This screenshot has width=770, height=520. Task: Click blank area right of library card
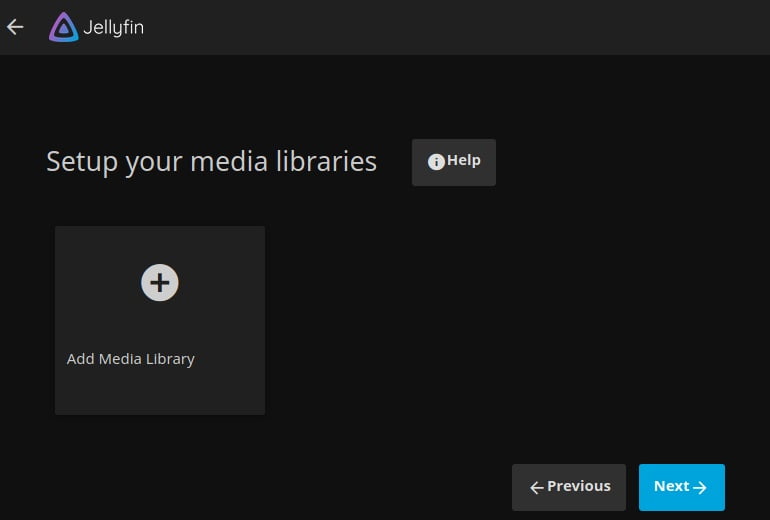(500, 320)
